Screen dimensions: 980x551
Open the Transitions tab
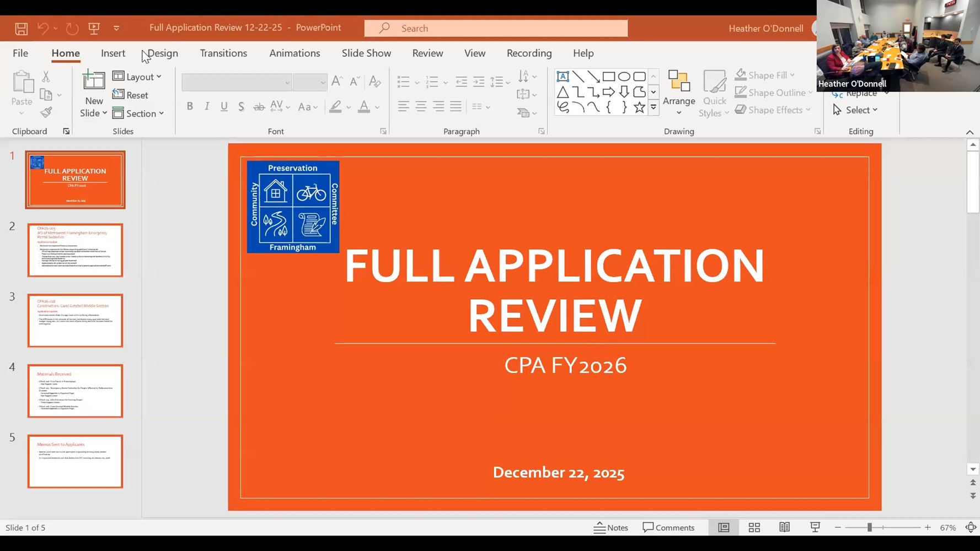[223, 53]
